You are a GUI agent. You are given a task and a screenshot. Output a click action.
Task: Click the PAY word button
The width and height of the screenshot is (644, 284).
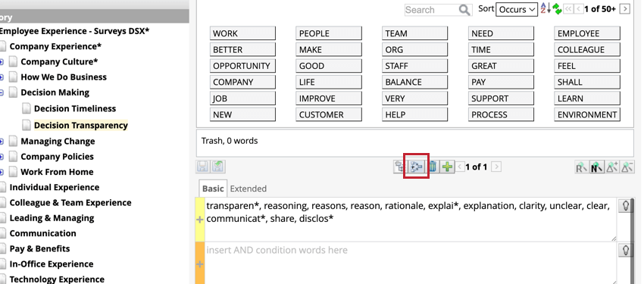click(501, 82)
